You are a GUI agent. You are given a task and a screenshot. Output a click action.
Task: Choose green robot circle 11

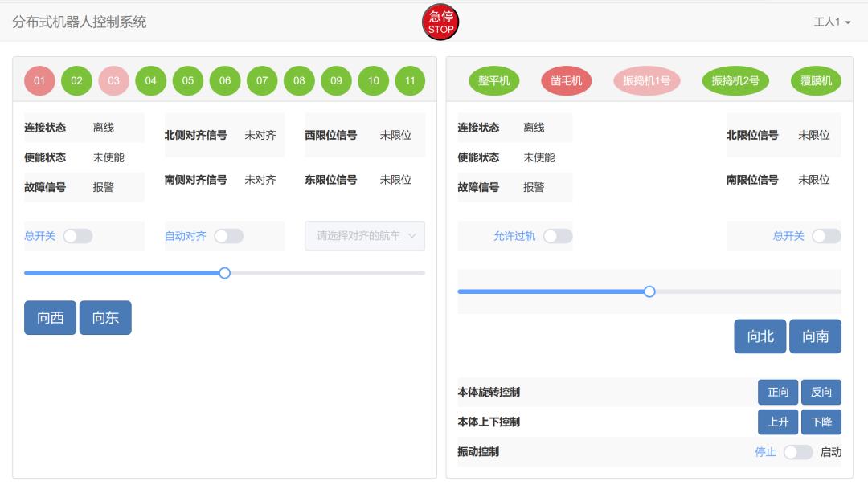tap(410, 81)
